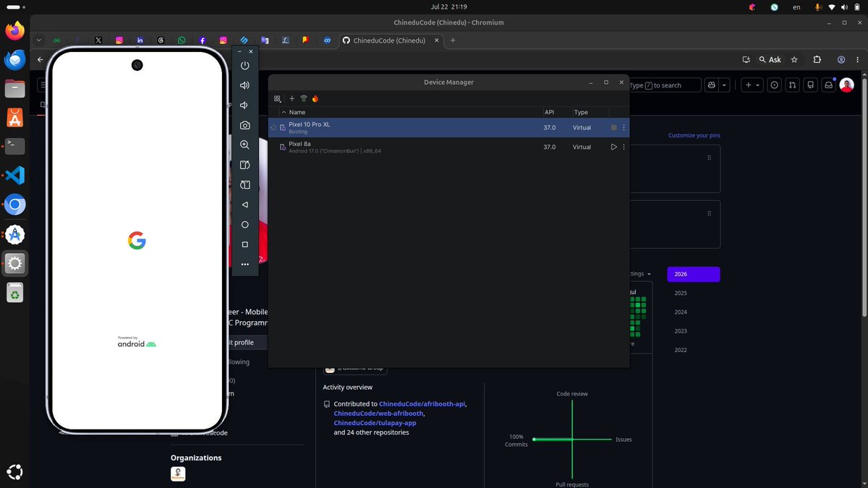Select the emulator zoom magnifier icon
This screenshot has height=488, width=868.
point(245,145)
